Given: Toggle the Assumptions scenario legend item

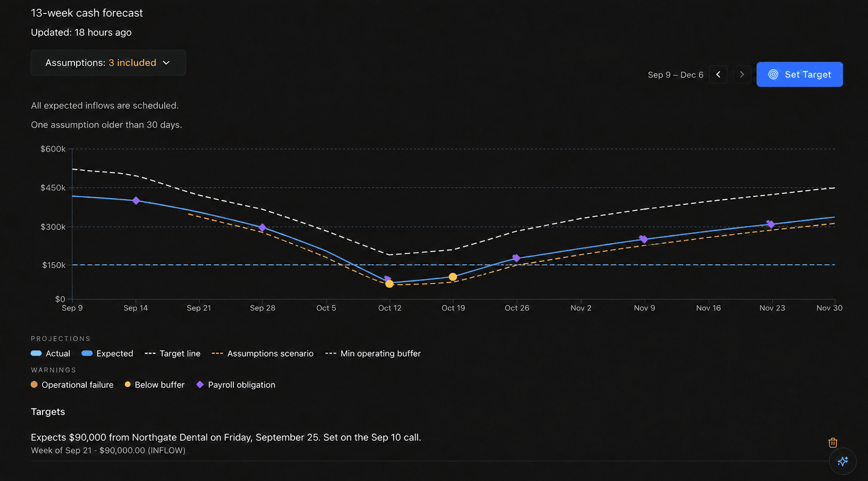Looking at the screenshot, I should pyautogui.click(x=263, y=354).
